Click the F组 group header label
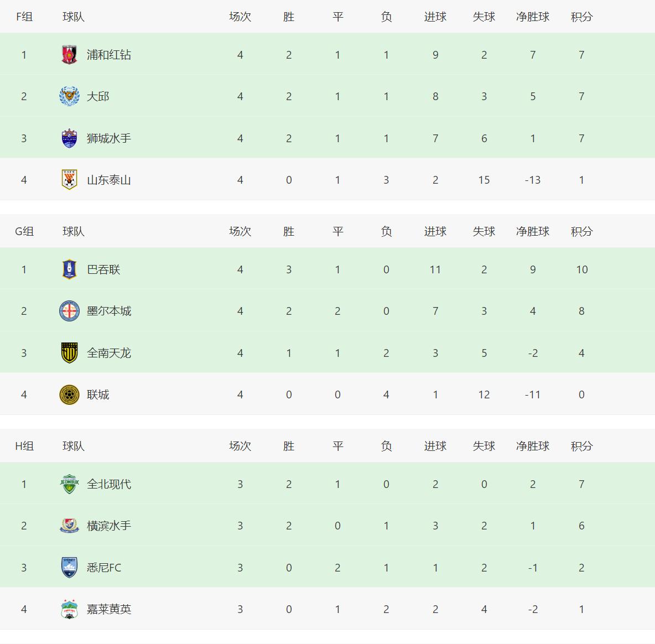Image resolution: width=655 pixels, height=644 pixels. 24,17
